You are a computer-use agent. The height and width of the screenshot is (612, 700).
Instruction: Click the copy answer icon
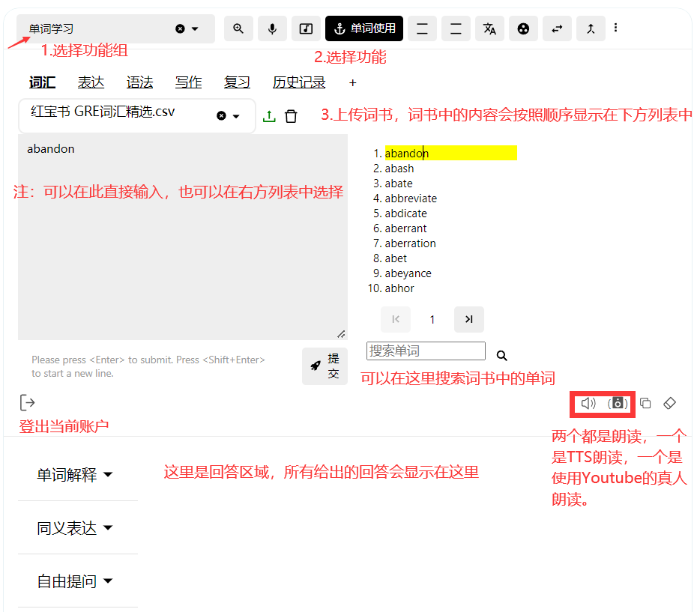[x=645, y=403]
